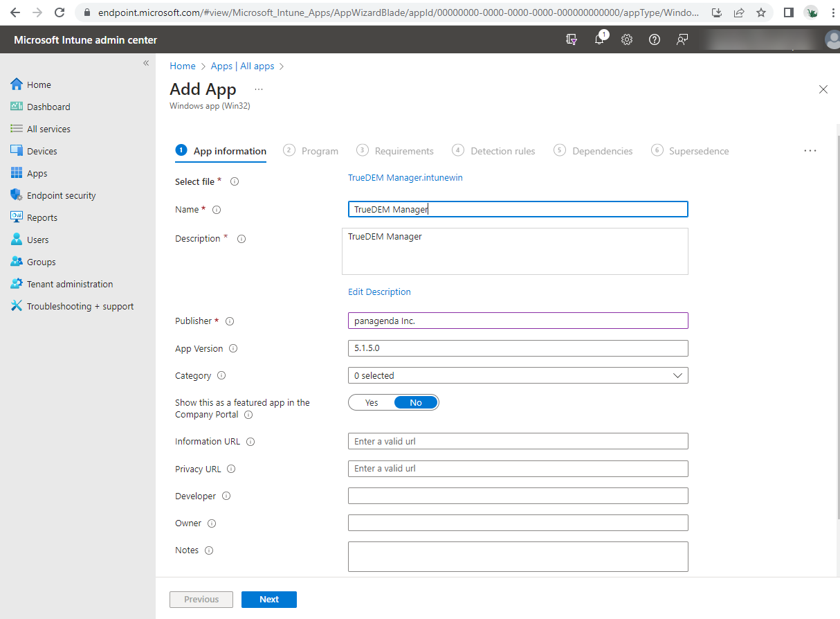Viewport: 840px width, 619px height.
Task: Set featured app toggle to Yes
Action: pos(372,402)
